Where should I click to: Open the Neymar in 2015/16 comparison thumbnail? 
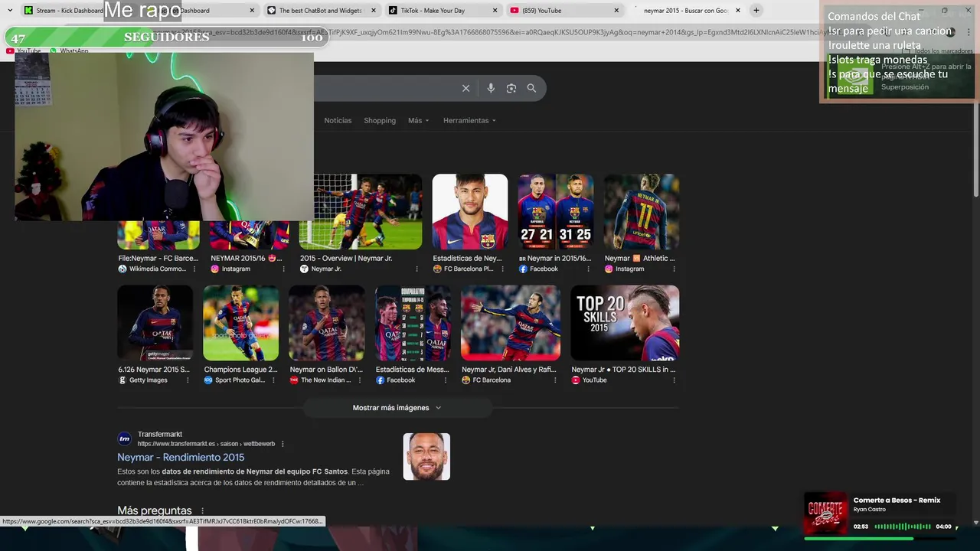pyautogui.click(x=556, y=212)
